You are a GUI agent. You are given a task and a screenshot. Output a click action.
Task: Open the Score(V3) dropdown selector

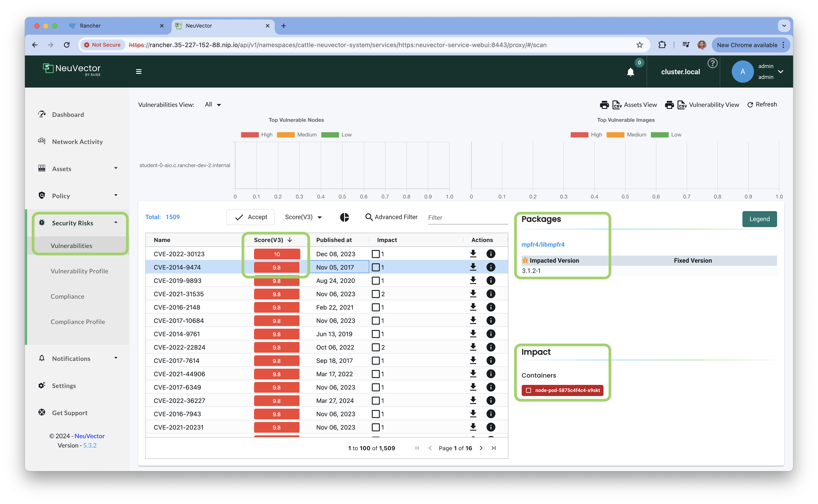click(x=303, y=217)
